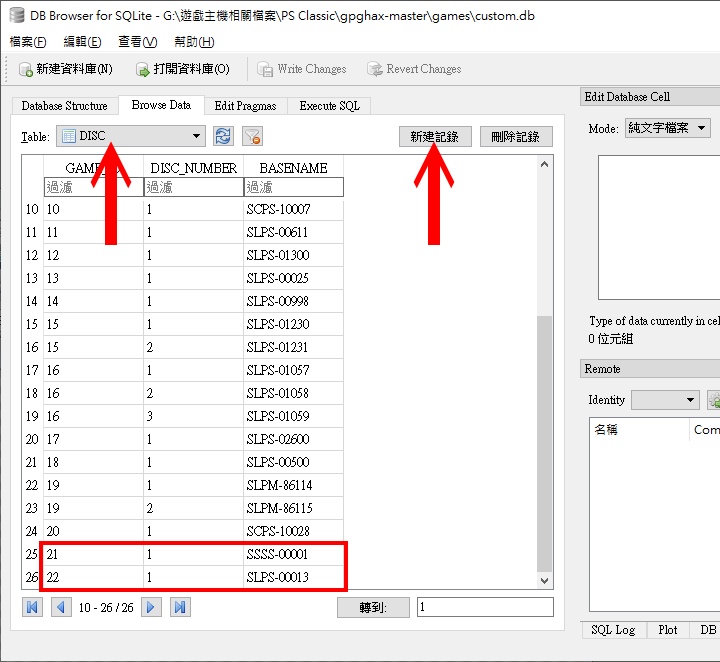720x662 pixels.
Task: Click the refresh table data icon
Action: (x=223, y=136)
